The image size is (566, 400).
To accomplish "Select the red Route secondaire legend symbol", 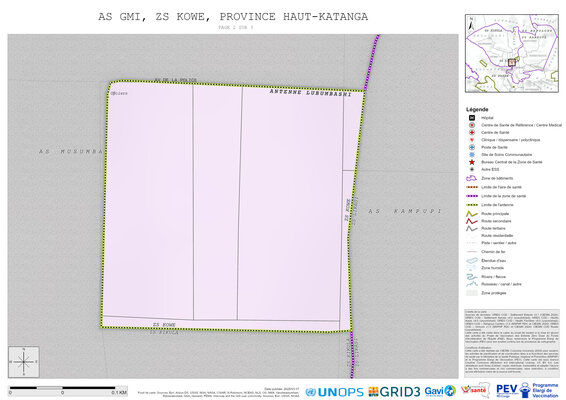I will click(471, 221).
